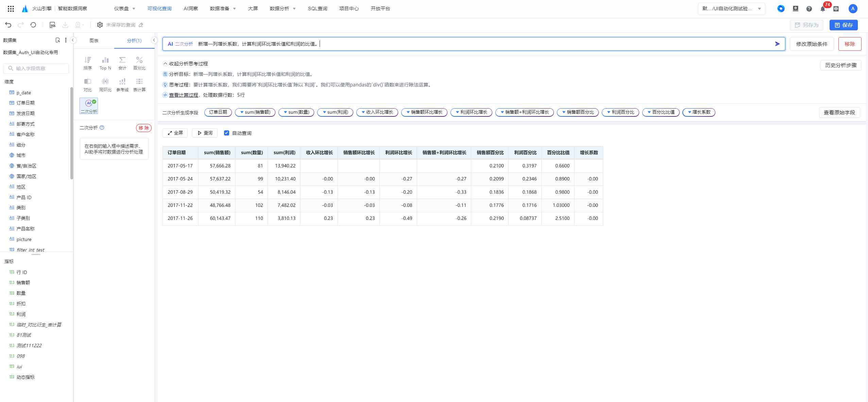Click the refresh icon in toolbar

click(x=33, y=25)
